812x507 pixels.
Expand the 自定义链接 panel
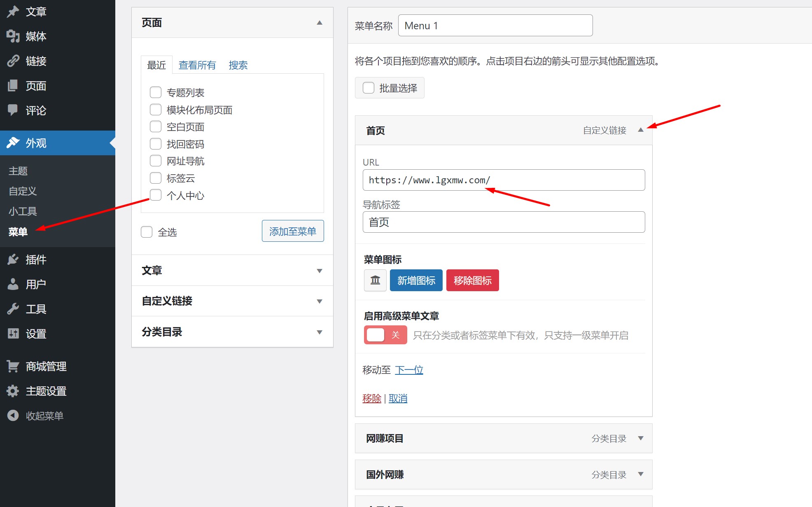[319, 301]
